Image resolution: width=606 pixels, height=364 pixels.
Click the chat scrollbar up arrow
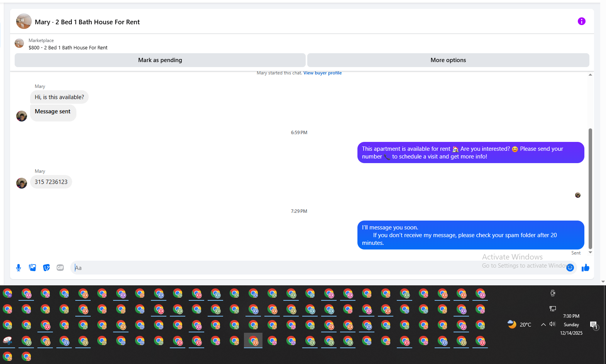590,75
